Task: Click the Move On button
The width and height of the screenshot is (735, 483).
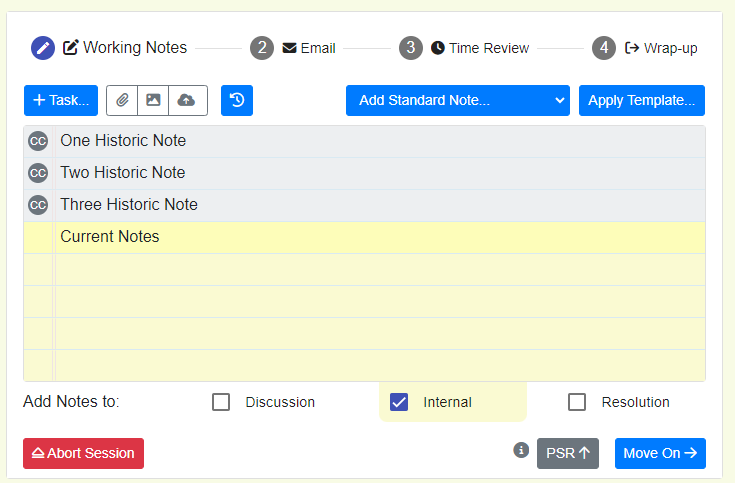Action: [660, 453]
